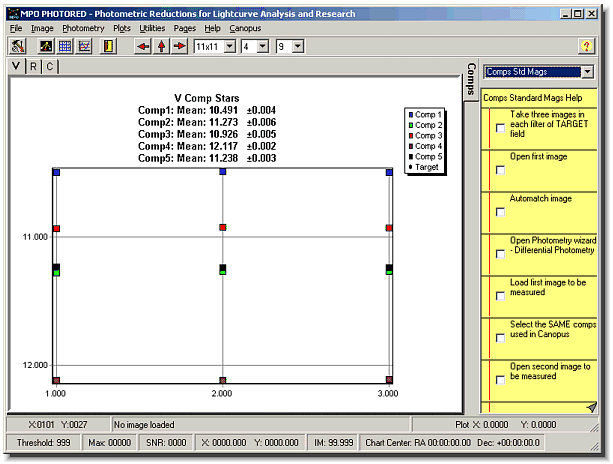
Task: Click 'Comp1: Mean: 10.491' line
Action: [x=207, y=110]
